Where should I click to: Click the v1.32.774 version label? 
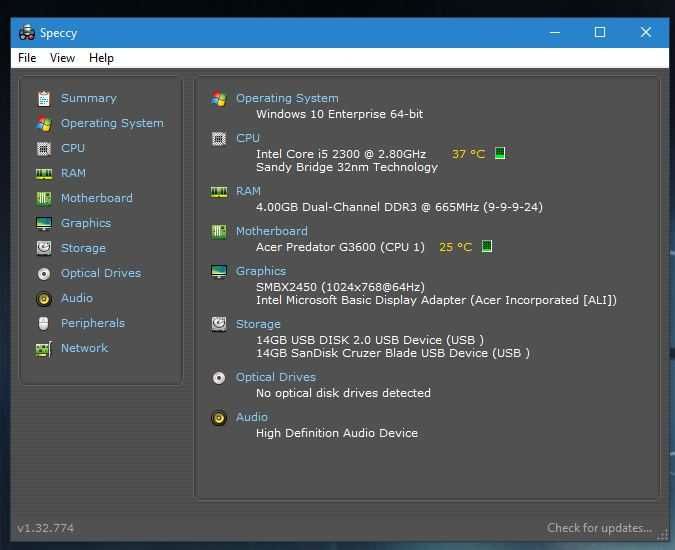pos(45,528)
